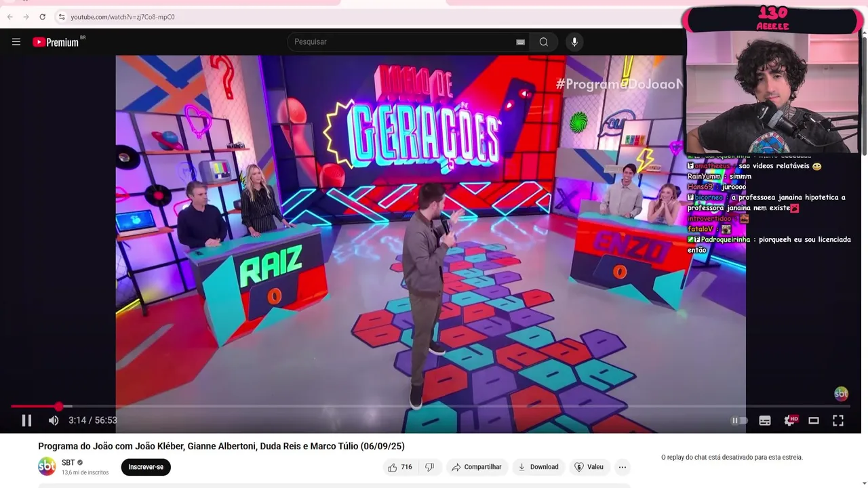The height and width of the screenshot is (488, 868).
Task: Click the video title text
Action: [221, 446]
